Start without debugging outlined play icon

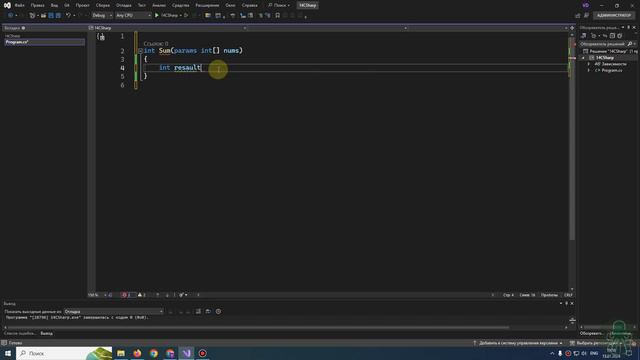pyautogui.click(x=186, y=16)
